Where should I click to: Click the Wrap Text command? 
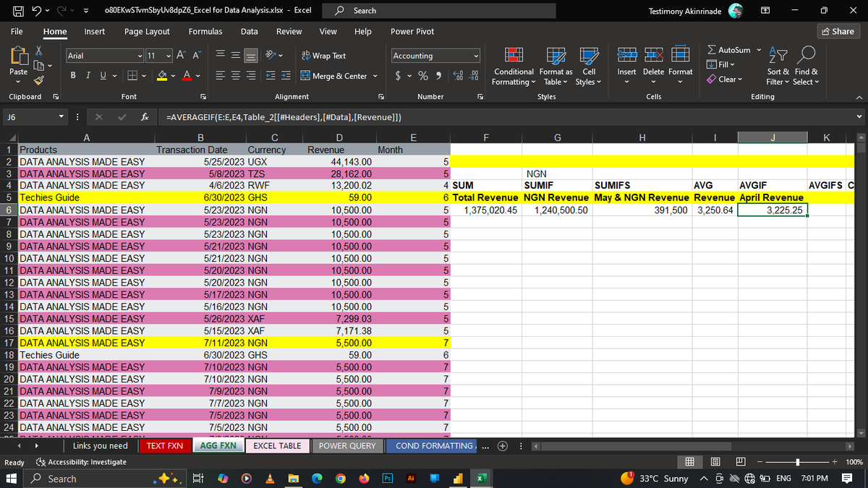point(325,55)
